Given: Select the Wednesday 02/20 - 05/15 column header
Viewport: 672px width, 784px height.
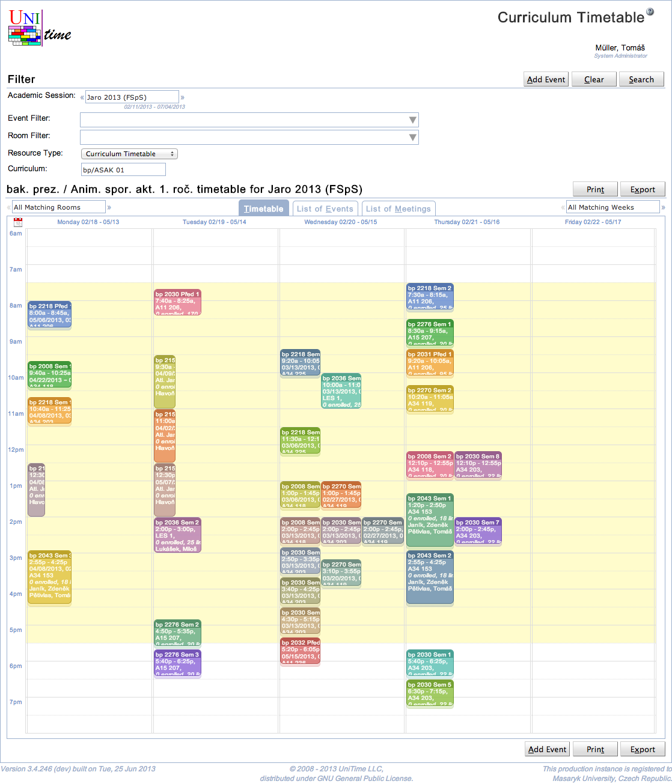Looking at the screenshot, I should click(x=341, y=222).
